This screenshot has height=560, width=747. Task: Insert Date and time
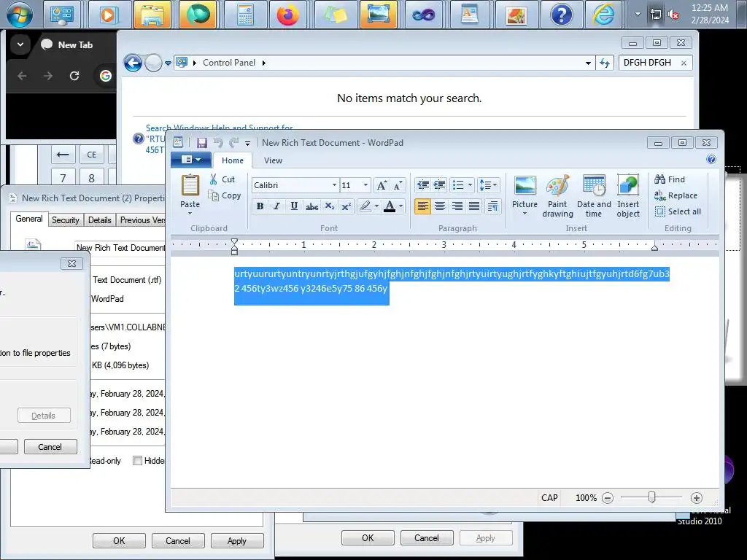click(x=594, y=195)
